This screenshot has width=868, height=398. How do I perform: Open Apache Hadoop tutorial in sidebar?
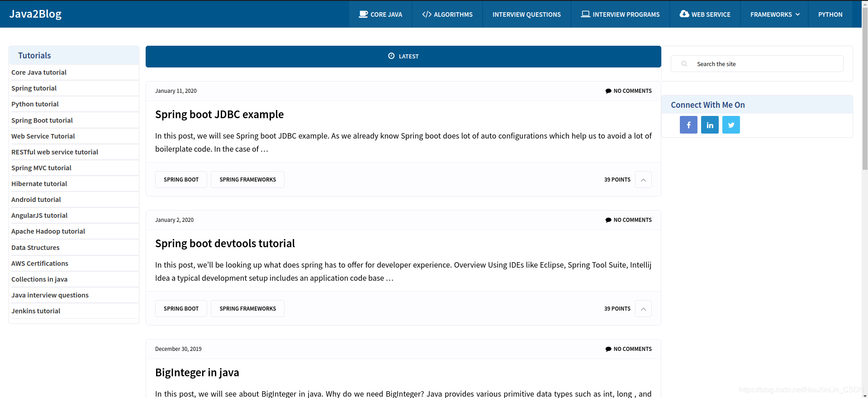click(x=48, y=231)
